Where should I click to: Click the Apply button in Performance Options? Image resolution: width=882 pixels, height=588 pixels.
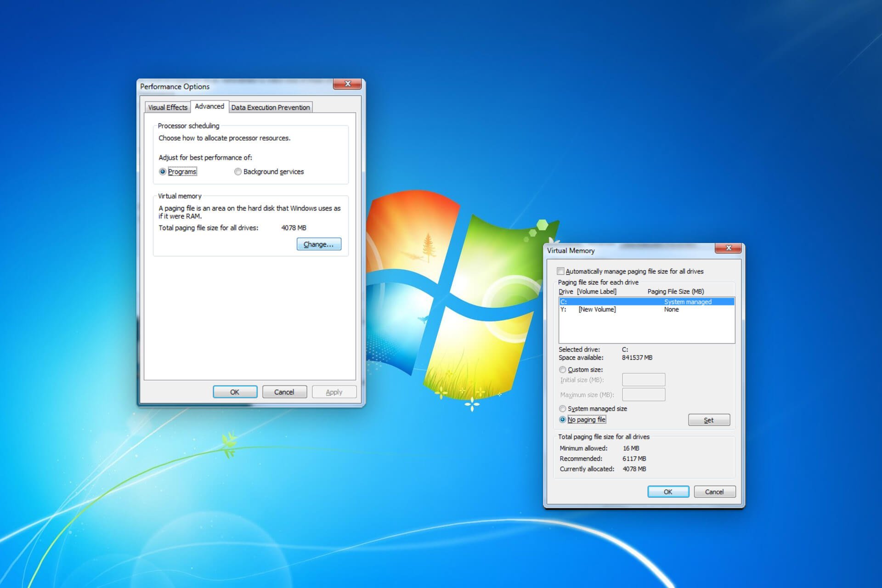[x=334, y=392]
